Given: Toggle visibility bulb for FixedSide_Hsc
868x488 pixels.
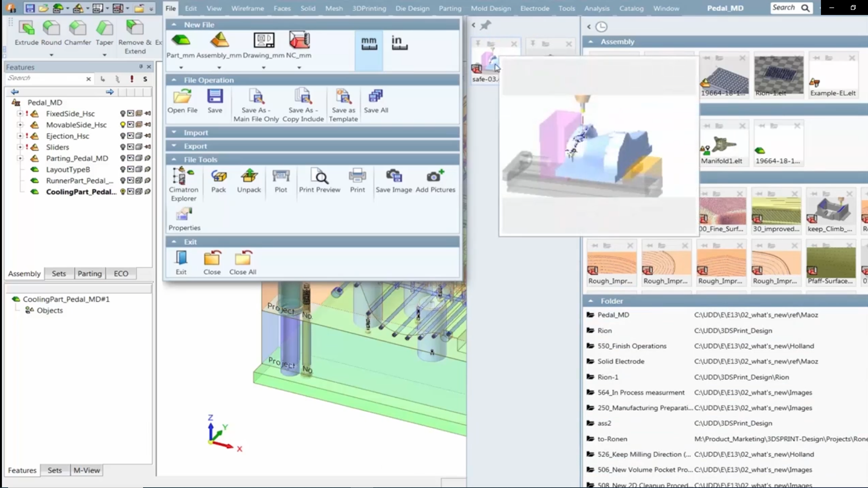Looking at the screenshot, I should click(123, 113).
